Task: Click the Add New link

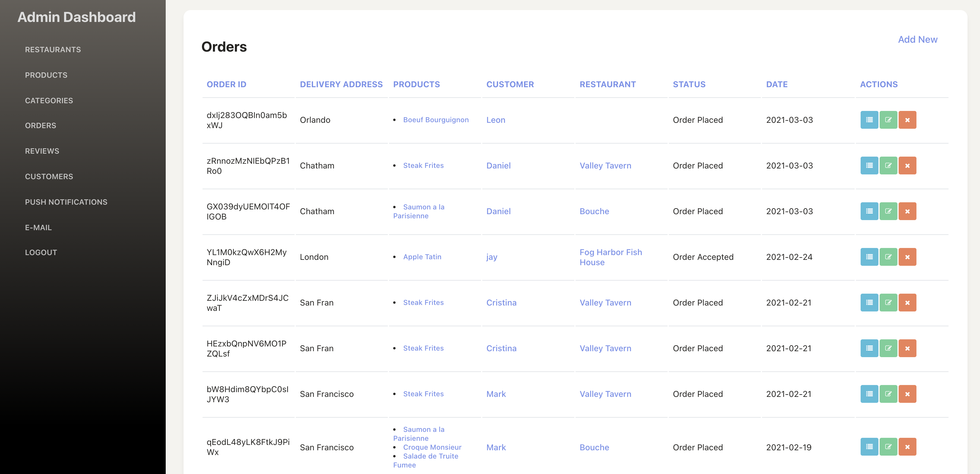Action: [x=917, y=39]
